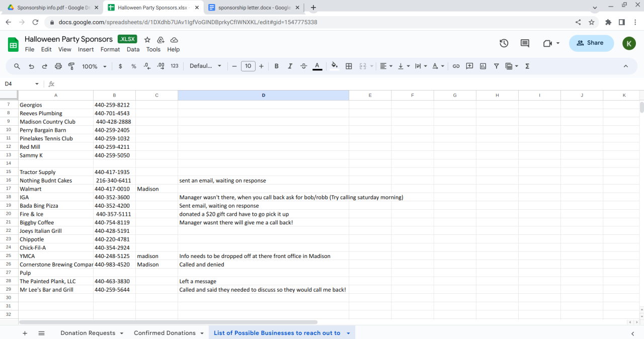Check the document cloud status
644x339 pixels.
[x=174, y=39]
